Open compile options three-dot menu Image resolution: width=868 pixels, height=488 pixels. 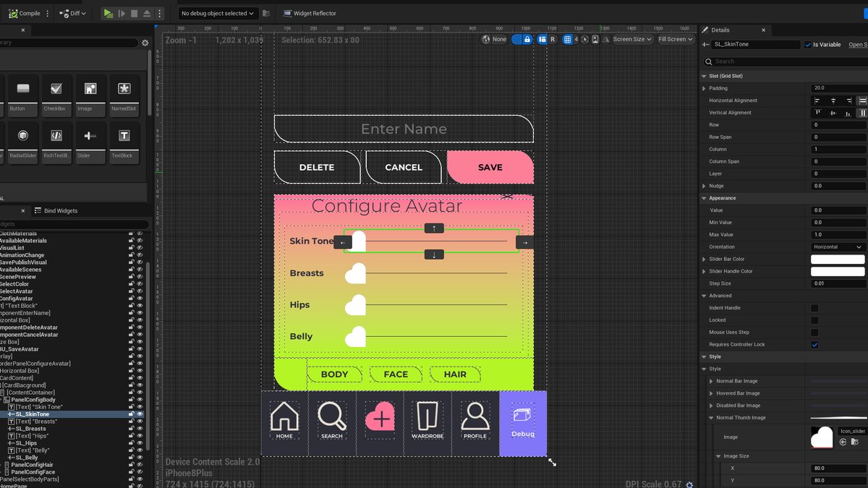[x=48, y=13]
